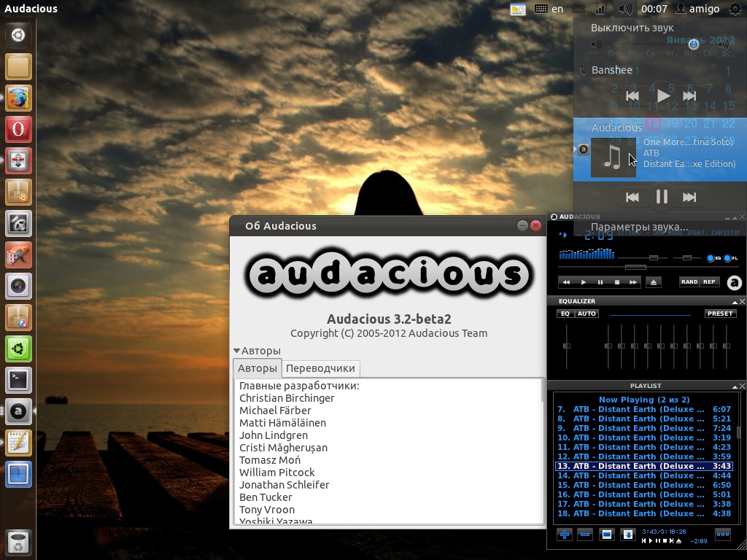
Task: Open the Terminal from the launcher
Action: [x=18, y=379]
